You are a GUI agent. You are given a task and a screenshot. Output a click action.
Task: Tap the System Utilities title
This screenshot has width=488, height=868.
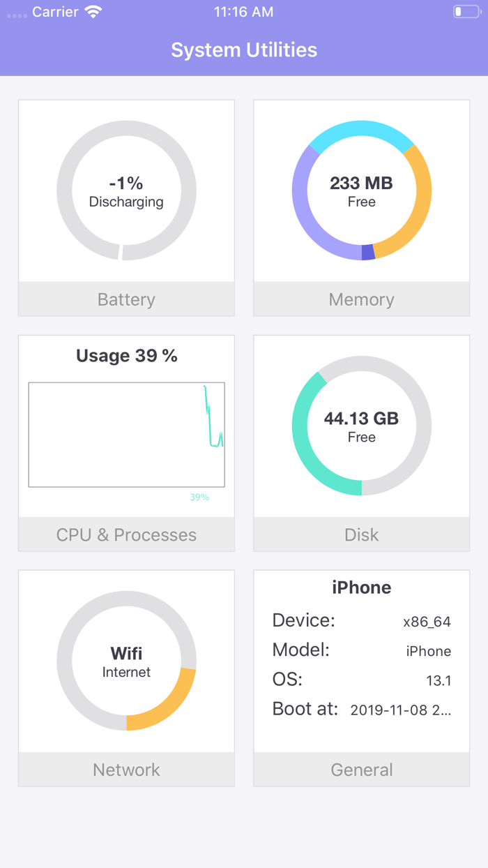(x=244, y=50)
